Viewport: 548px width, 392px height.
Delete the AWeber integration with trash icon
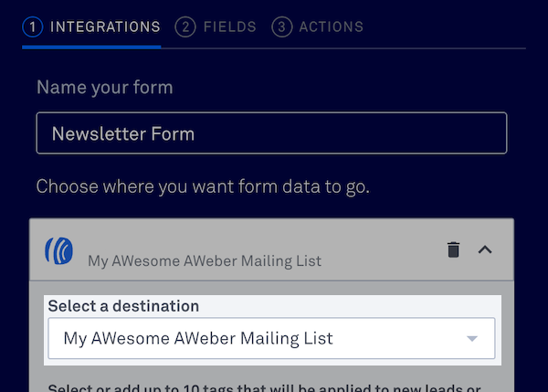453,249
